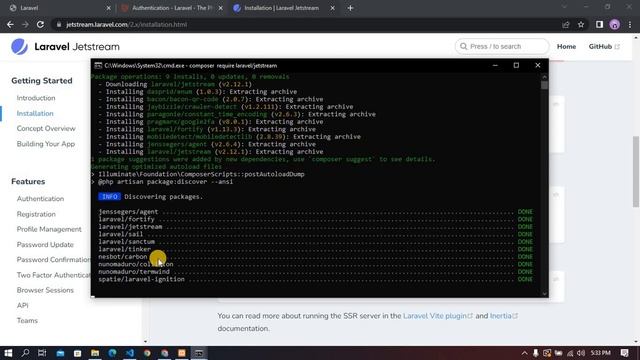Follow the Inertia documentation link

tap(504, 316)
